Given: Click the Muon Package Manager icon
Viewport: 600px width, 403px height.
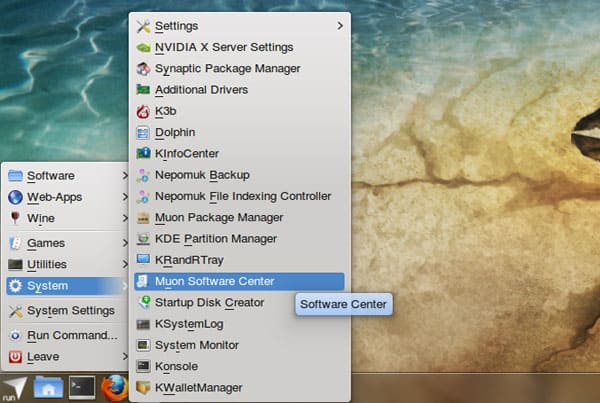Looking at the screenshot, I should pyautogui.click(x=143, y=218).
